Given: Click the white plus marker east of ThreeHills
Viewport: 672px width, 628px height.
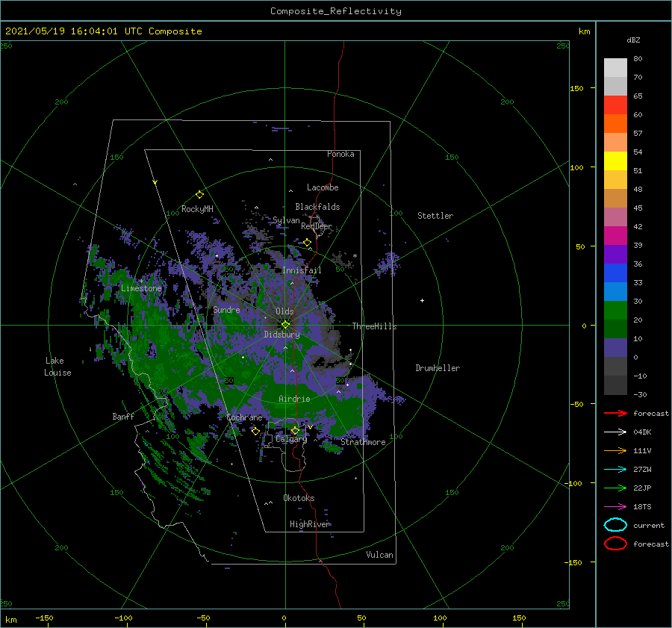Looking at the screenshot, I should click(422, 300).
